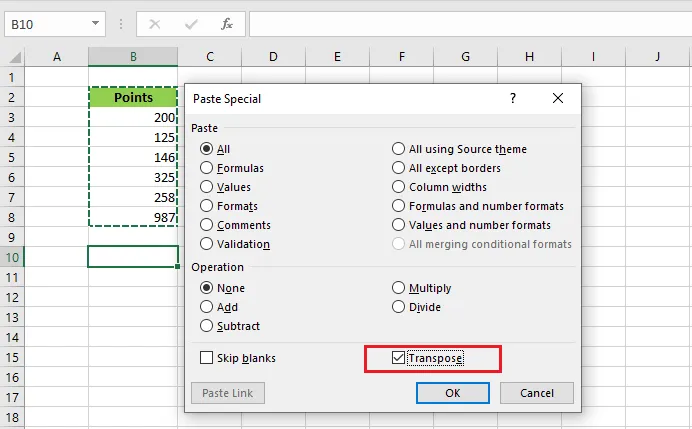The height and width of the screenshot is (429, 692).
Task: Click the cell containing 200
Action: point(133,117)
